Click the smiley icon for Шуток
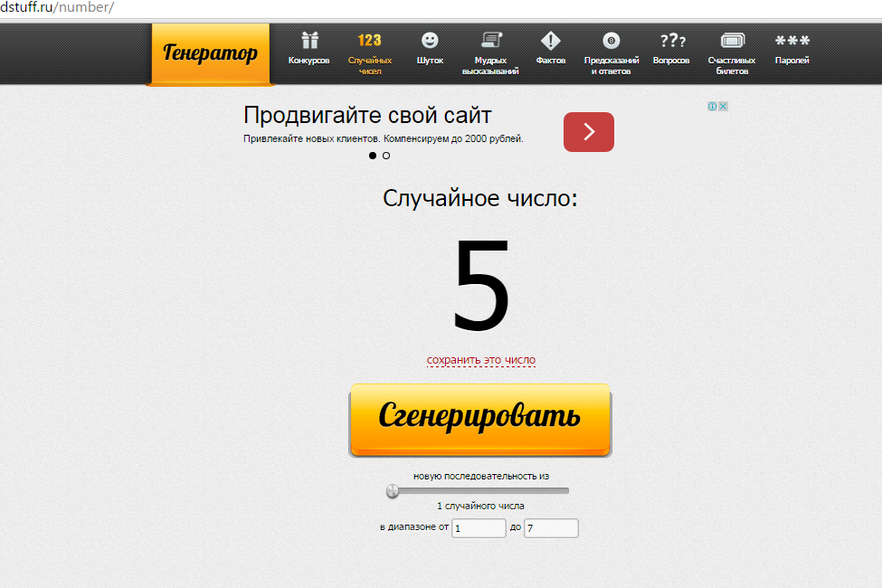Viewport: 882px width, 588px height. point(430,41)
